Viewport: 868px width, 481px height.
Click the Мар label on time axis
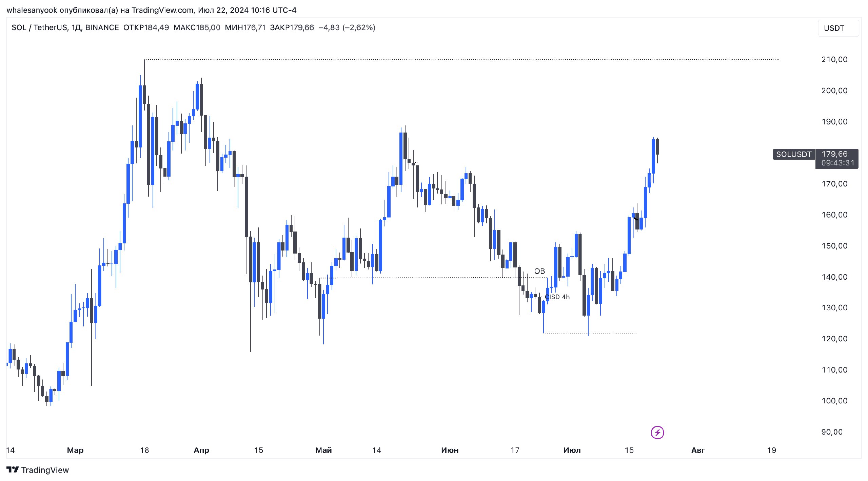pyautogui.click(x=75, y=450)
